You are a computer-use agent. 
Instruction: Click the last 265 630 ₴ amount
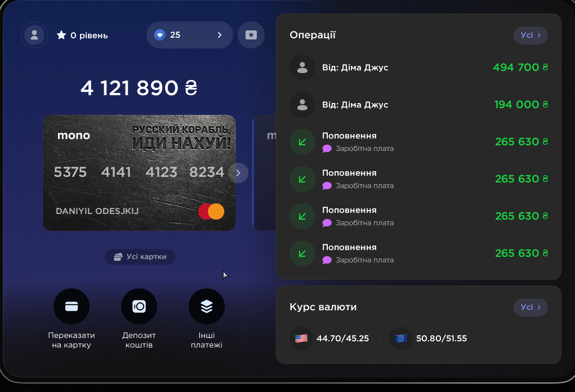click(521, 253)
